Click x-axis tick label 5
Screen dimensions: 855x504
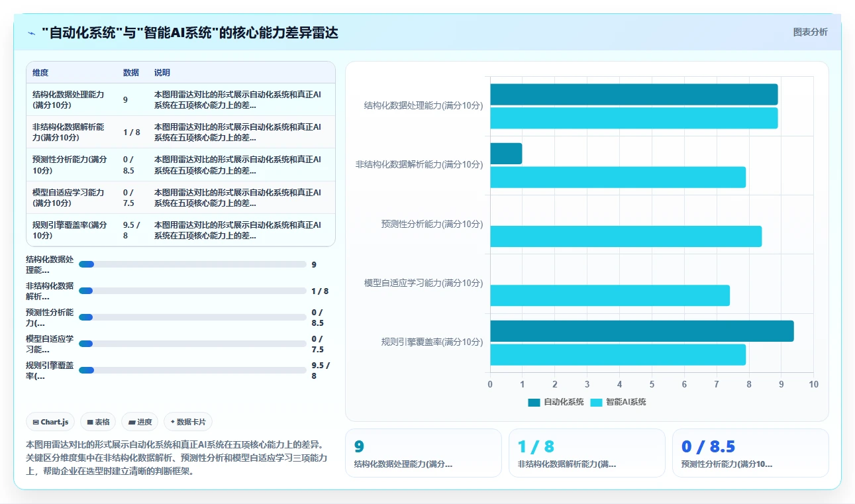tap(652, 385)
